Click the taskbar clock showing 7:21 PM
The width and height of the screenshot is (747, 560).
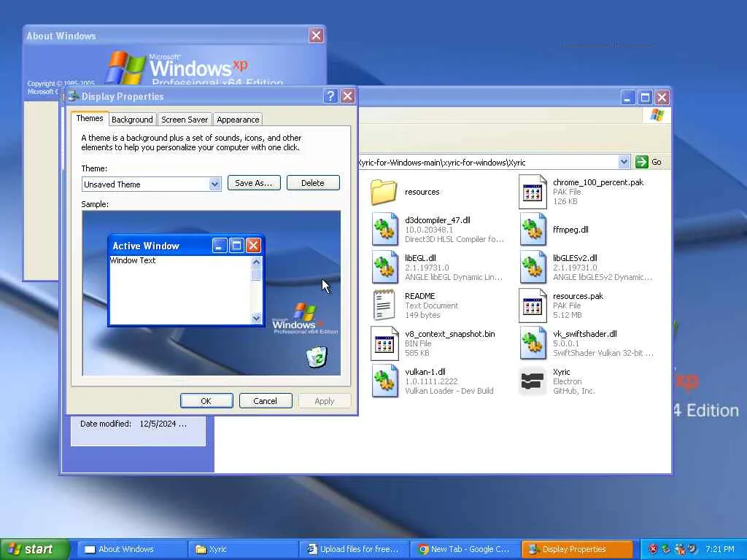(x=720, y=549)
